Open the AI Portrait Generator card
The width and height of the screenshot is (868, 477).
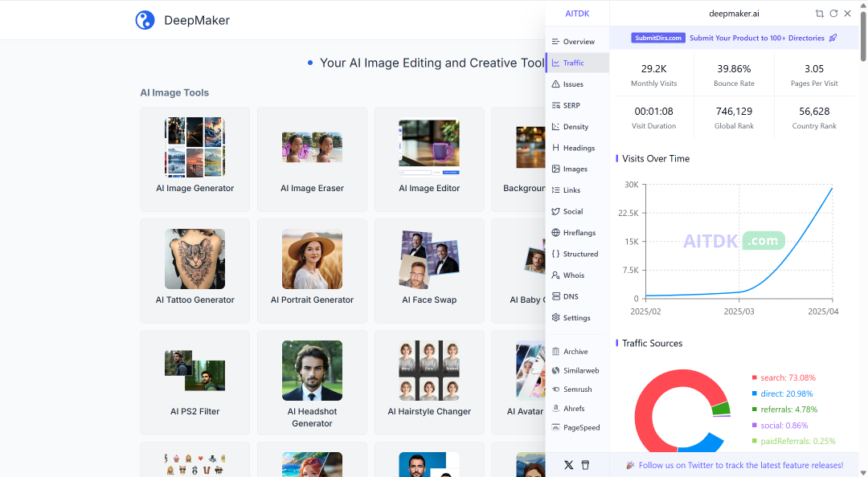click(x=312, y=271)
